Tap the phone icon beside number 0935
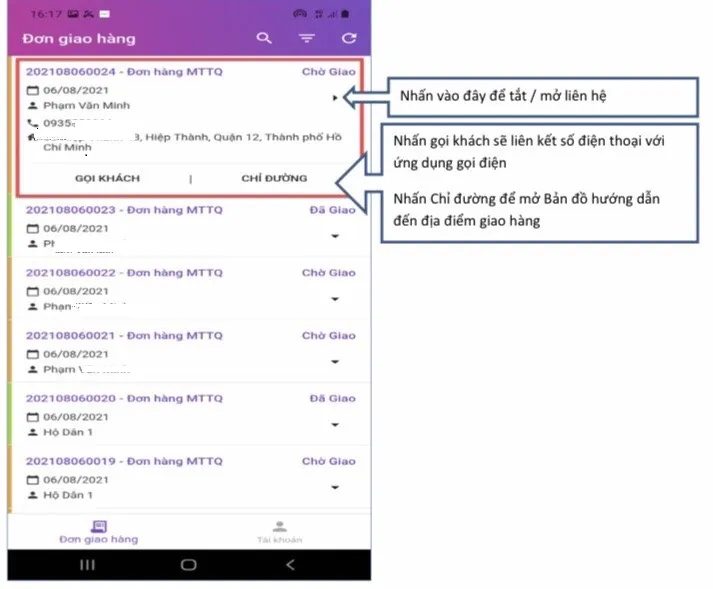713x589 pixels. [x=32, y=123]
